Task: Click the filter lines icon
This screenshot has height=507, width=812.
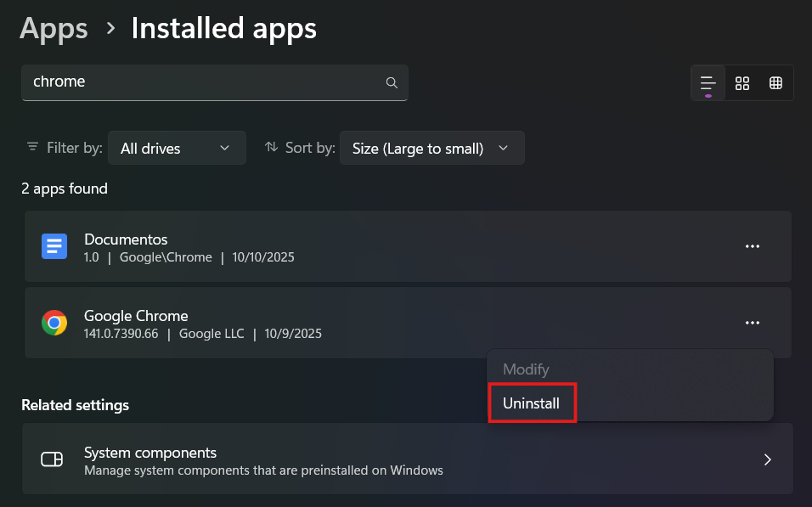Action: pos(32,147)
